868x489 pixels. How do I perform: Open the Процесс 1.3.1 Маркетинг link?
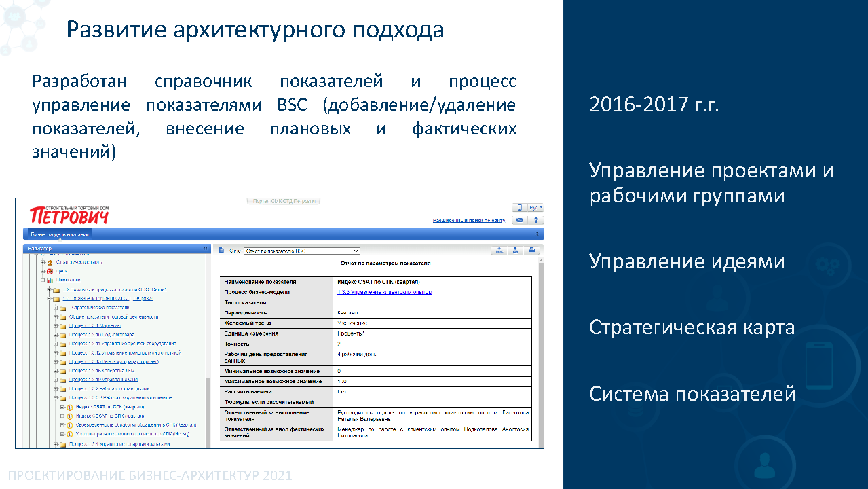tap(96, 325)
